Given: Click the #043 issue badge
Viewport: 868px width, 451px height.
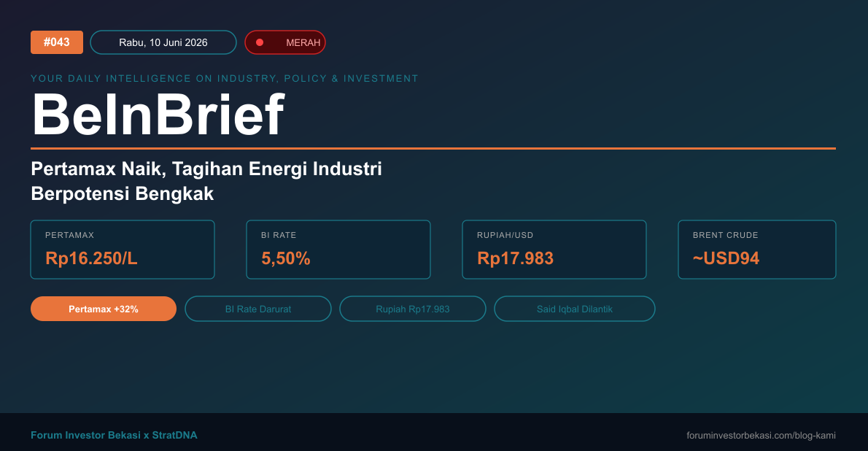Looking at the screenshot, I should (x=56, y=42).
